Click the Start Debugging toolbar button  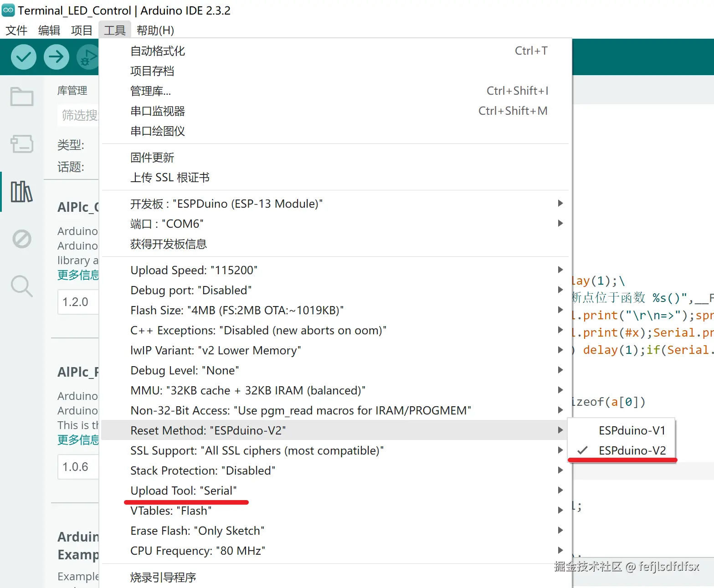(x=88, y=57)
